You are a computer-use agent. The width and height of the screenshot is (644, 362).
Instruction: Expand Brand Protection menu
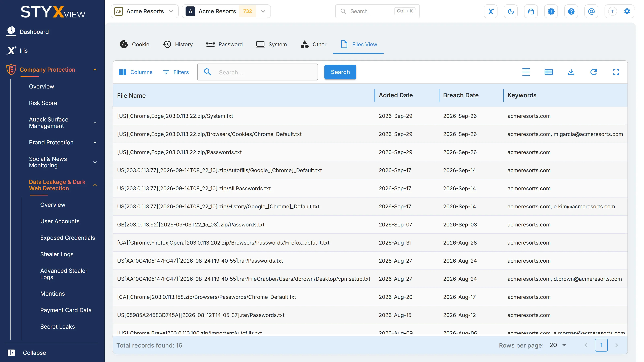point(95,142)
